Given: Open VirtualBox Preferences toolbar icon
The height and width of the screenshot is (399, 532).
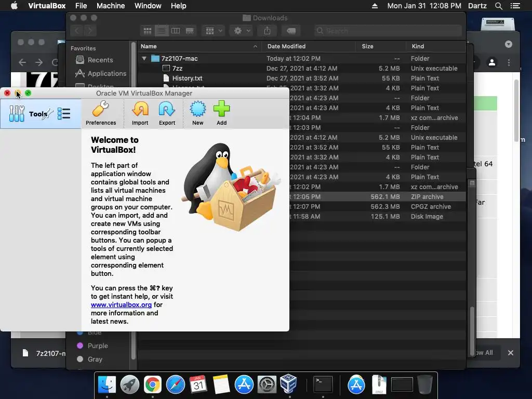Looking at the screenshot, I should (x=101, y=114).
